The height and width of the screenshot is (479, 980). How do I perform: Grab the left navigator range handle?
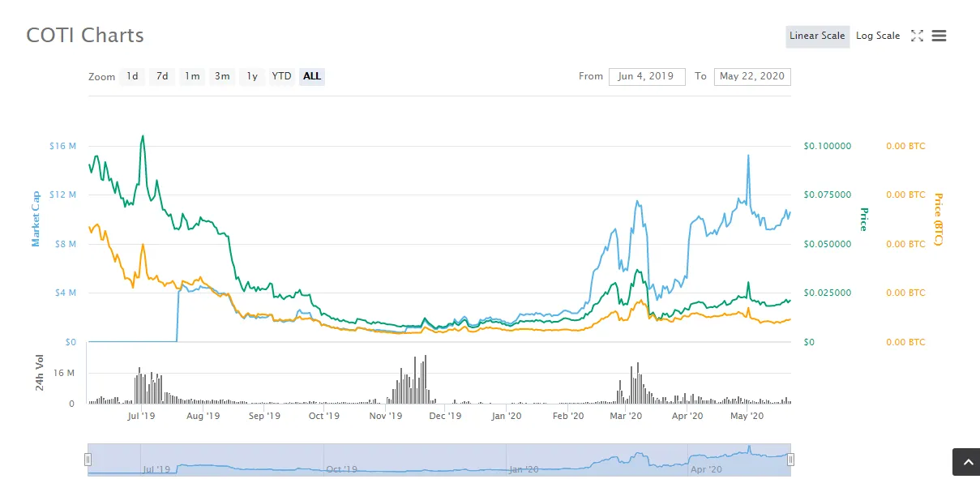pos(88,460)
